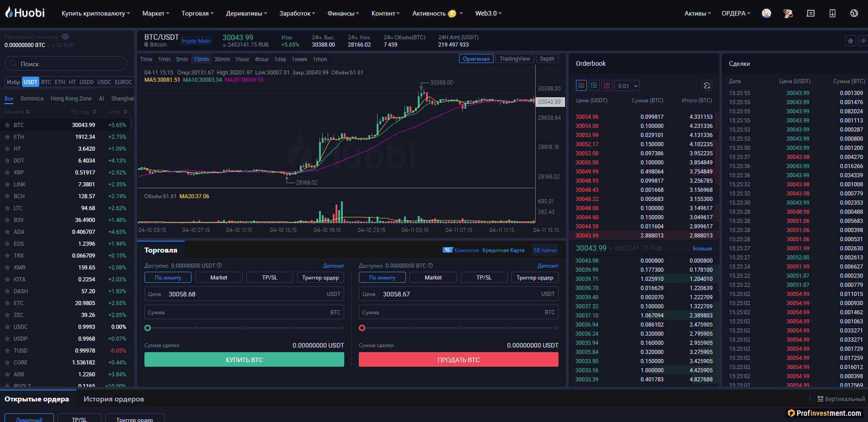Click the buy amount slider handle
This screenshot has width=868, height=422.
click(x=148, y=328)
